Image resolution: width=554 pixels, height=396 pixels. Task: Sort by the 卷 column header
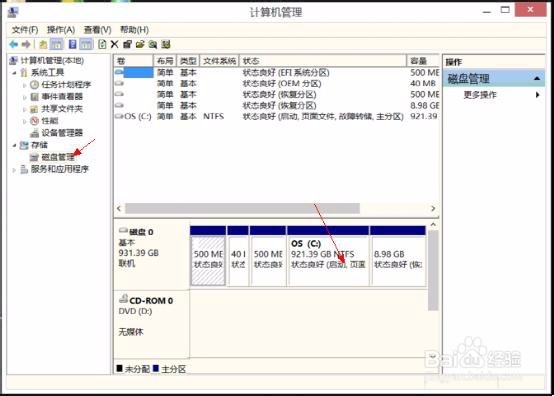[x=134, y=61]
